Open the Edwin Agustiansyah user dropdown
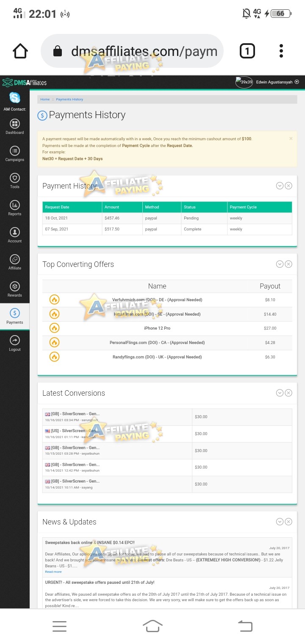The width and height of the screenshot is (305, 644). coord(277,82)
